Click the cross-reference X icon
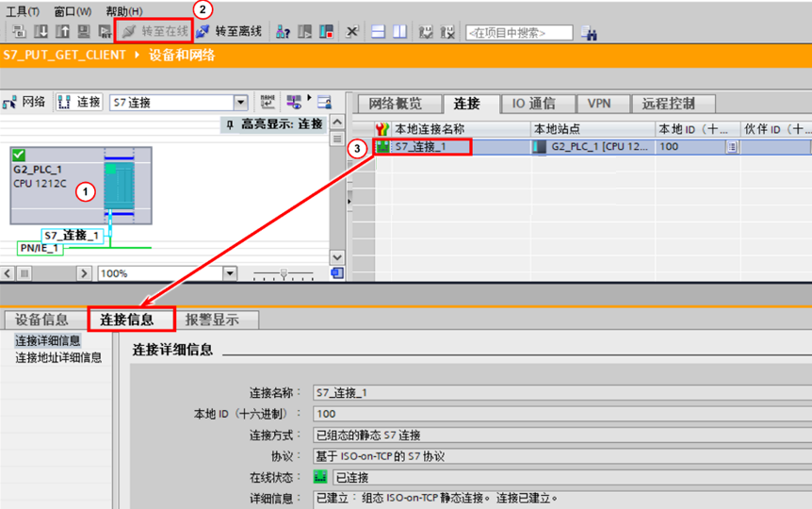Viewport: 812px width, 509px height. tap(352, 32)
